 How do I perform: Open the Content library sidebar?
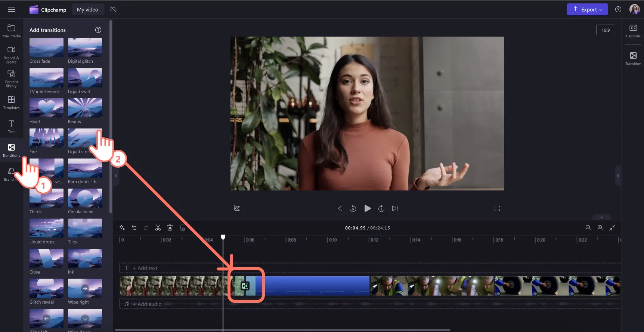pos(11,78)
